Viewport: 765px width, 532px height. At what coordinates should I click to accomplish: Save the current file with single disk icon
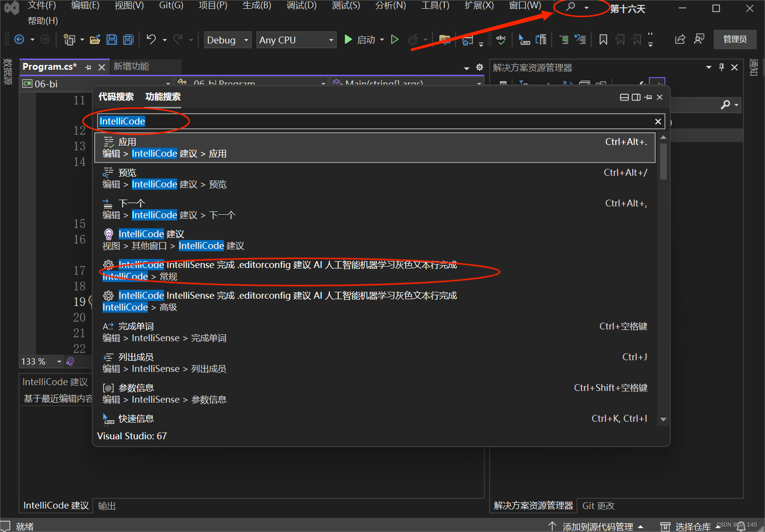[x=112, y=40]
